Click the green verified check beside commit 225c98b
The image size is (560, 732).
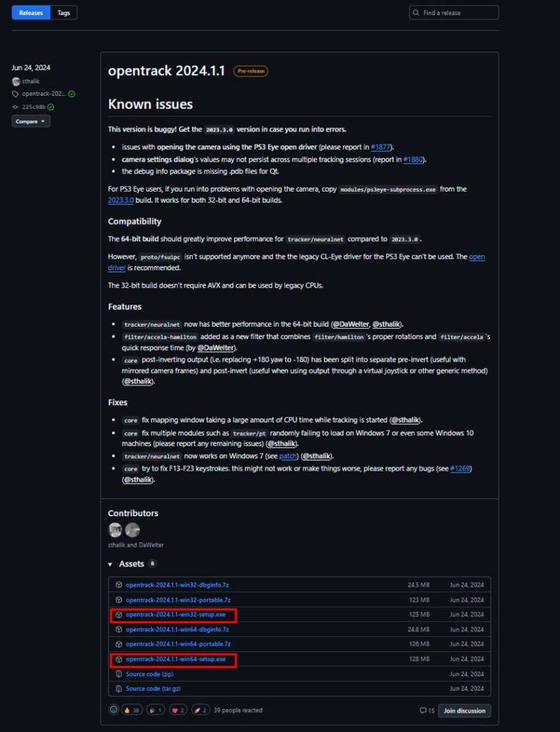[51, 107]
